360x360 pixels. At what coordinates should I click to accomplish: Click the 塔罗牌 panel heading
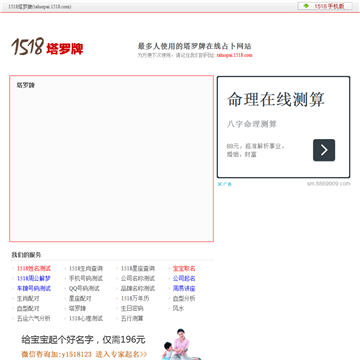point(26,85)
